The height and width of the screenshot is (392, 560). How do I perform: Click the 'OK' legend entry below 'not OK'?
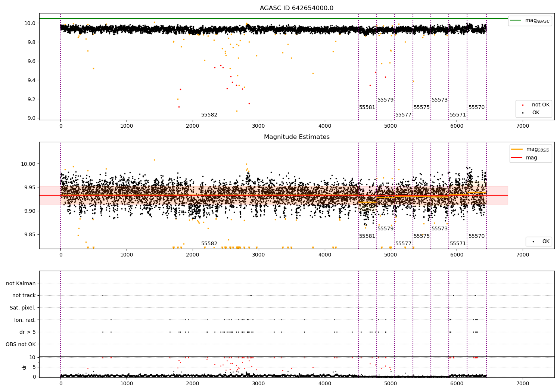(536, 113)
